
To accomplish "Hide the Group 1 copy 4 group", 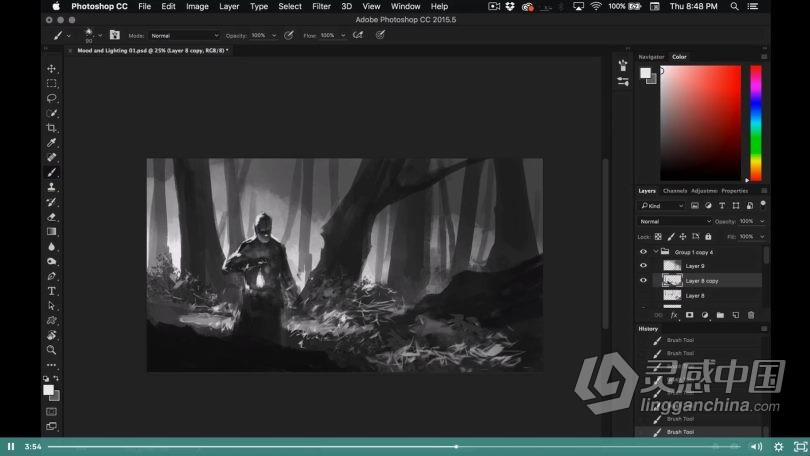I will 643,252.
